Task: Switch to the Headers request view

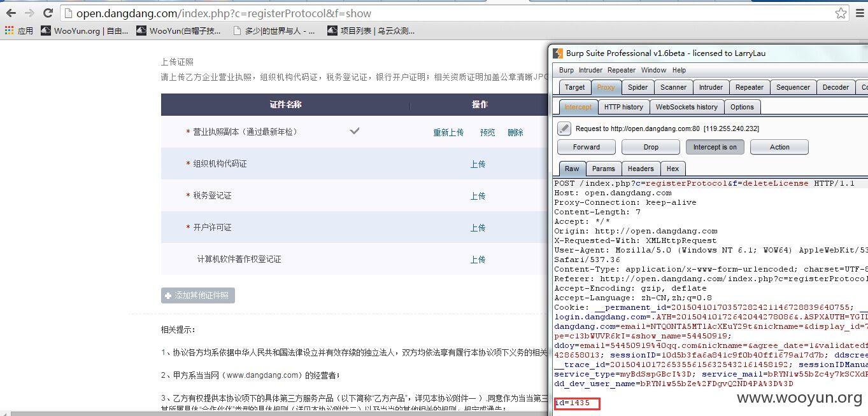Action: (641, 169)
